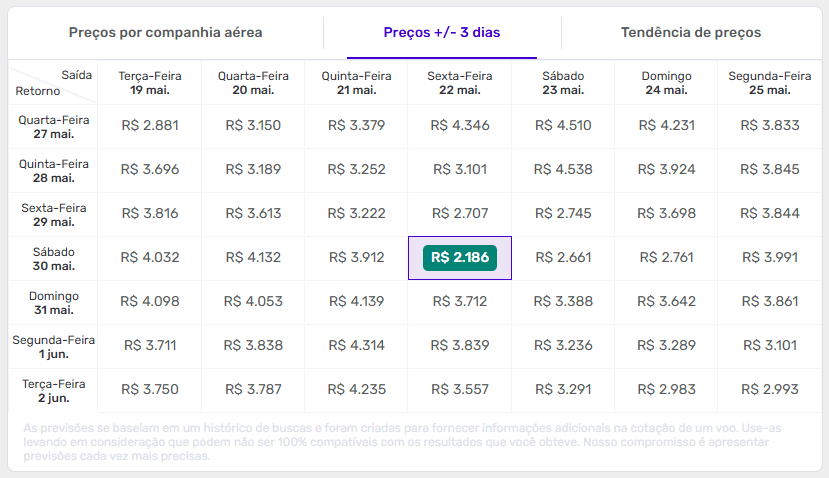Pick the R$ 2.707 price cell
829x478 pixels.
point(460,214)
